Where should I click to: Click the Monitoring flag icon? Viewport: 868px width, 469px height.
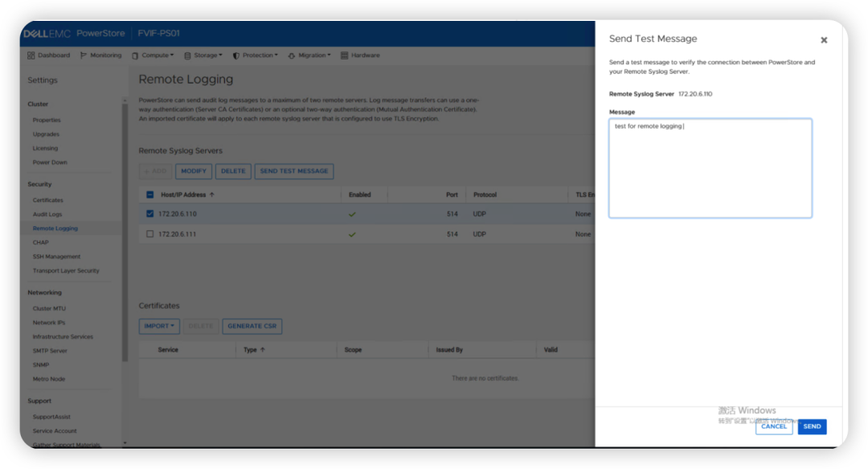(x=84, y=56)
